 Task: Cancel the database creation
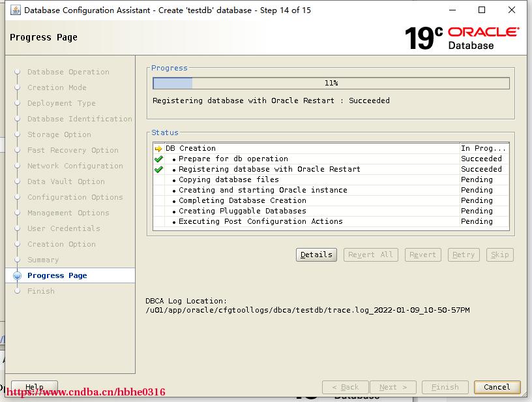tap(497, 387)
